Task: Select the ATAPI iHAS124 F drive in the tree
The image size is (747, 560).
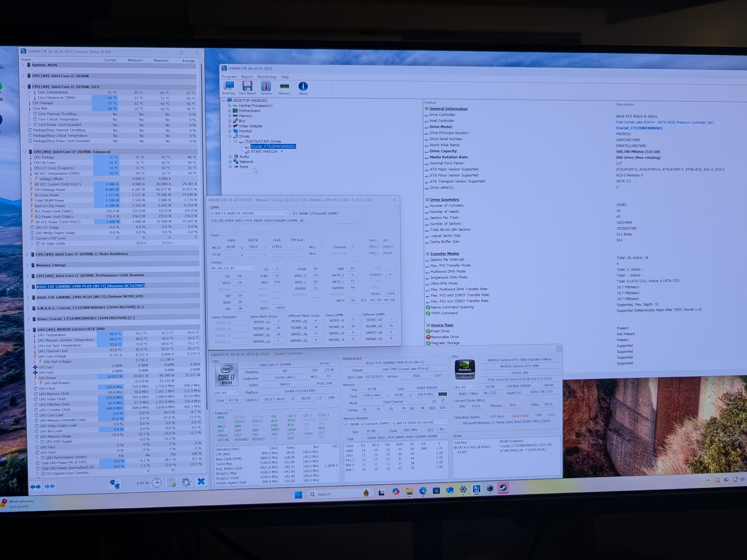Action: (x=267, y=152)
